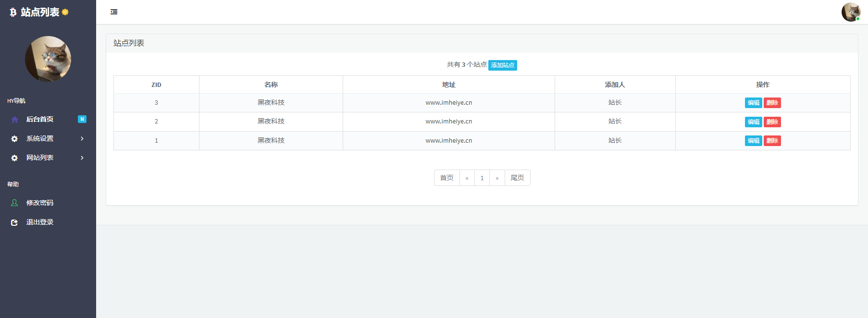This screenshot has width=868, height=318.
Task: Click the N badge on 后台首页
Action: point(82,119)
